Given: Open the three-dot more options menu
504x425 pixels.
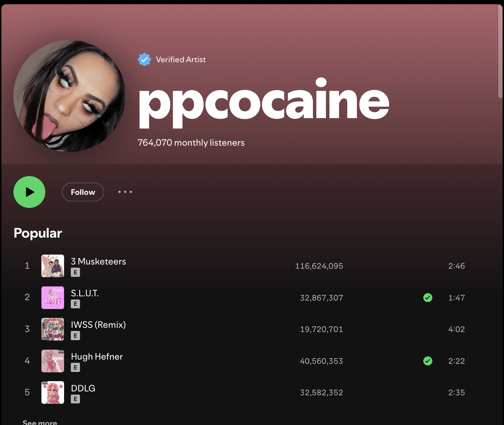Looking at the screenshot, I should tap(125, 192).
